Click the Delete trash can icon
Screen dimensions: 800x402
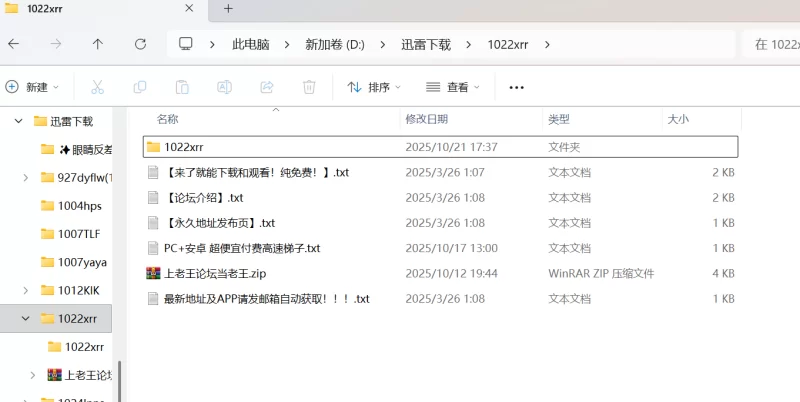coord(309,87)
